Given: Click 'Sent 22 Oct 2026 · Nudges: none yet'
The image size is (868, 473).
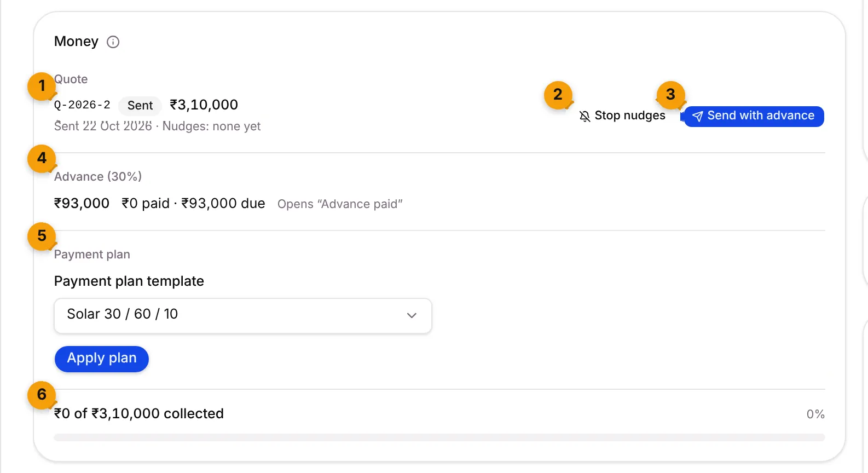Looking at the screenshot, I should [x=157, y=126].
